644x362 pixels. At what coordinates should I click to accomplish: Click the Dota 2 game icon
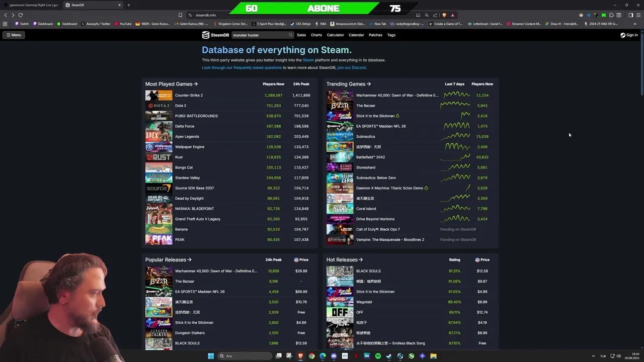tap(158, 106)
